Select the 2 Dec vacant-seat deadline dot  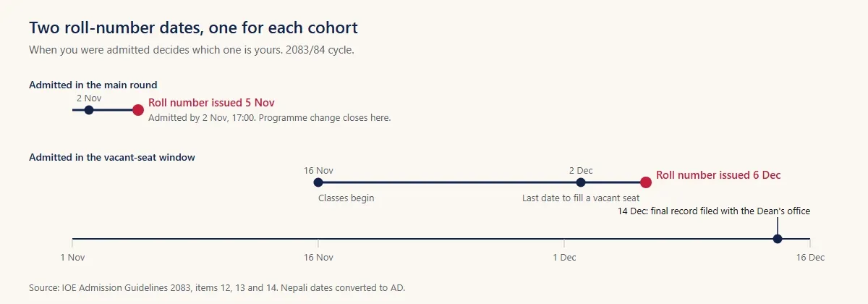tap(581, 182)
